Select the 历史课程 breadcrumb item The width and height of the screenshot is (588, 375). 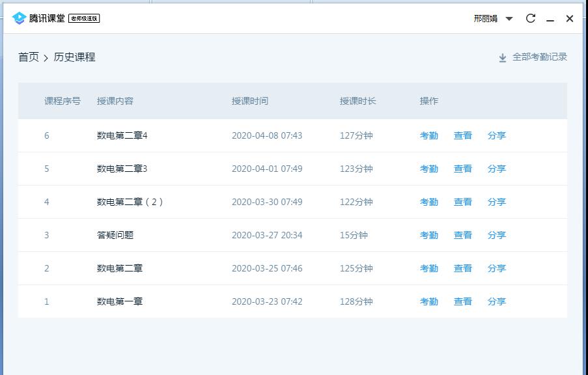tap(74, 57)
